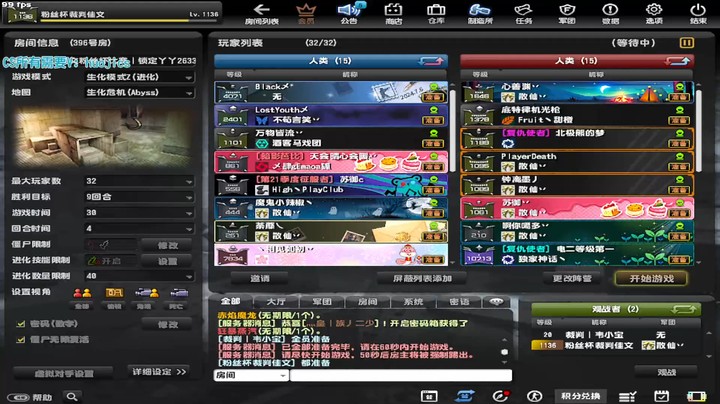Toggle the 帮助 help switch
The width and height of the screenshot is (720, 404).
point(18,397)
